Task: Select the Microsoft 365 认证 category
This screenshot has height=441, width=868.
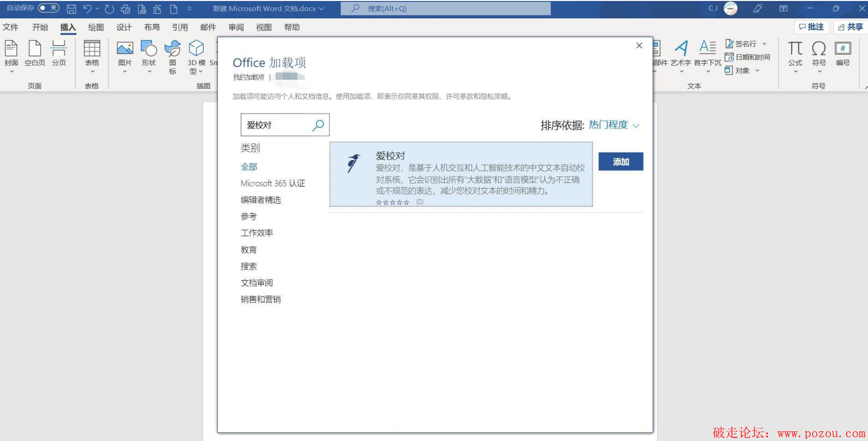Action: [273, 183]
